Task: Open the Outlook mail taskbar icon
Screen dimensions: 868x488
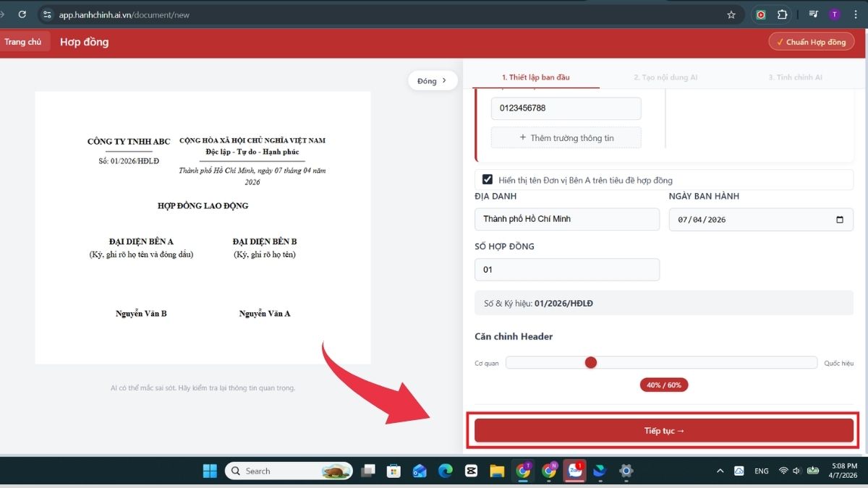Action: pyautogui.click(x=420, y=471)
